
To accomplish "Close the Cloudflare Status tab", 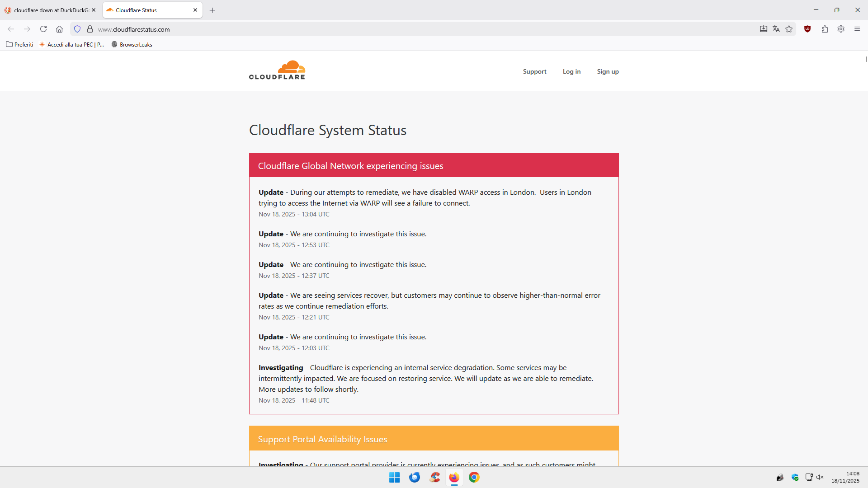I will click(x=195, y=10).
